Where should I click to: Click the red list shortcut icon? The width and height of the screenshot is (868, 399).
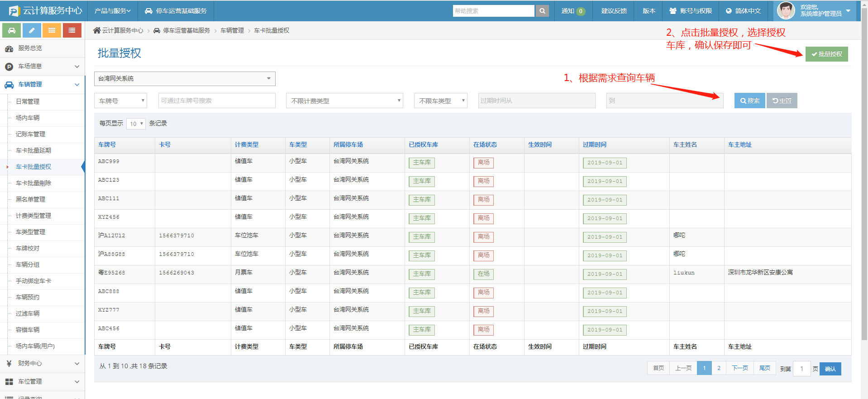pos(72,30)
